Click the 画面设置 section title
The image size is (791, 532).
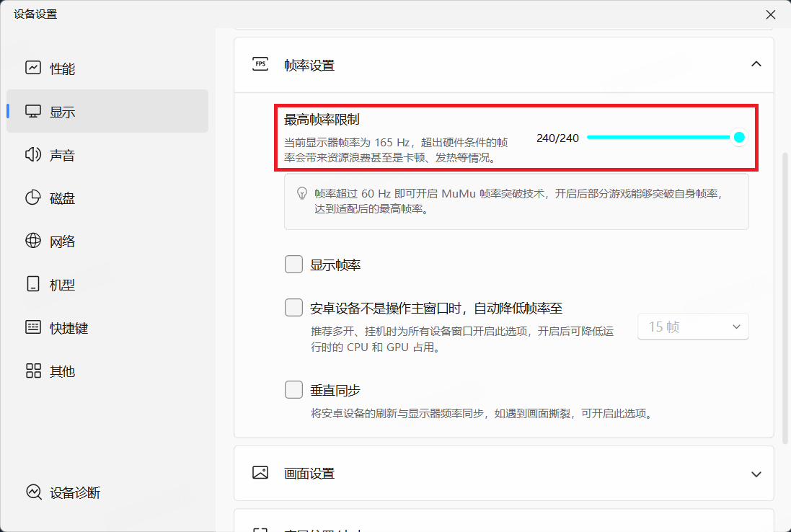click(x=309, y=474)
